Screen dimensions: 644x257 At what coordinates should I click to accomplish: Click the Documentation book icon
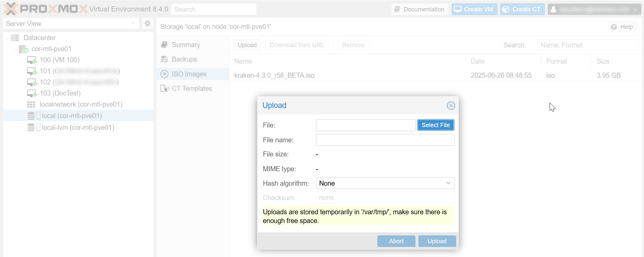pos(397,9)
